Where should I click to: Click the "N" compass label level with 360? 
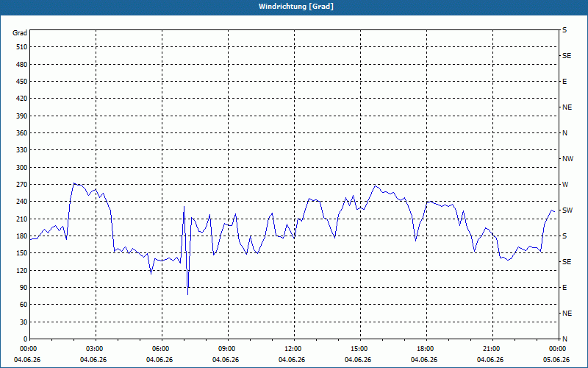tap(565, 133)
